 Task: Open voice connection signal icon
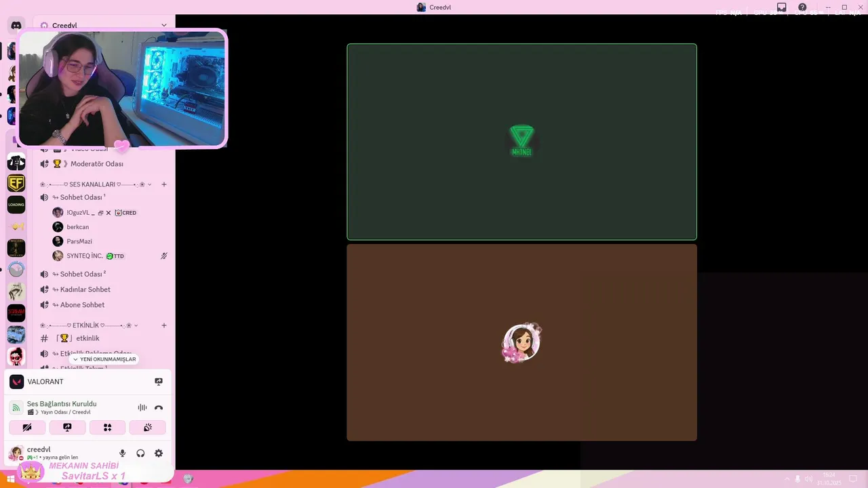coord(16,408)
